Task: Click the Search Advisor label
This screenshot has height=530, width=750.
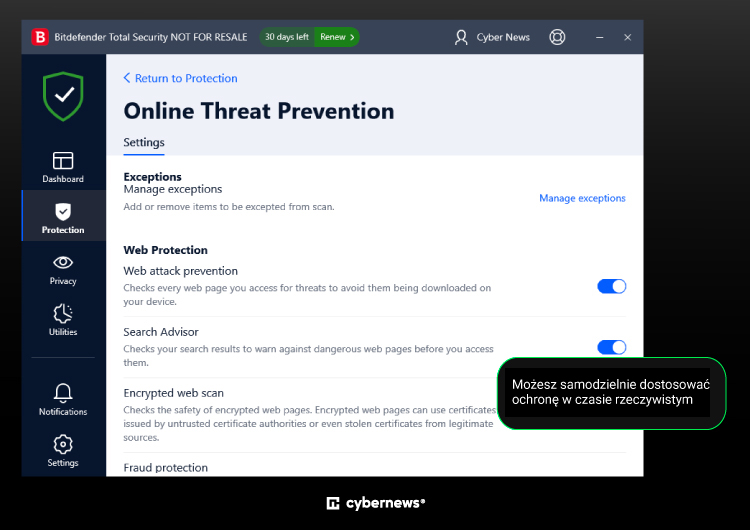Action: point(161,332)
